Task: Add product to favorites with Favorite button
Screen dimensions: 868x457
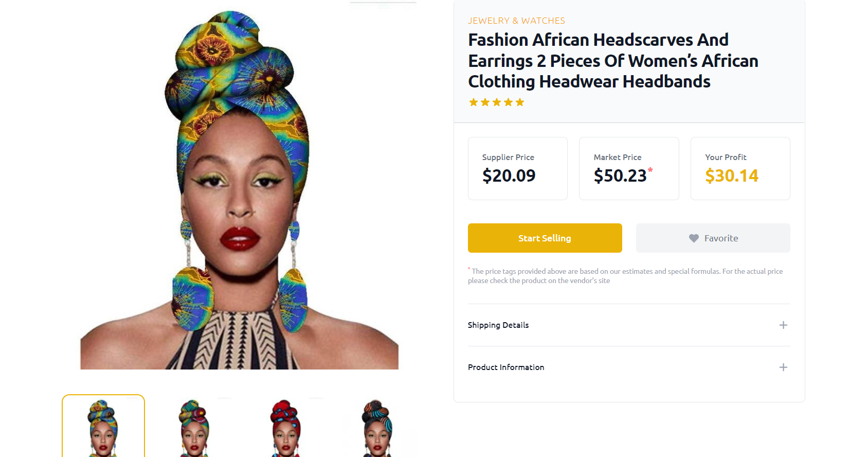Action: point(713,238)
